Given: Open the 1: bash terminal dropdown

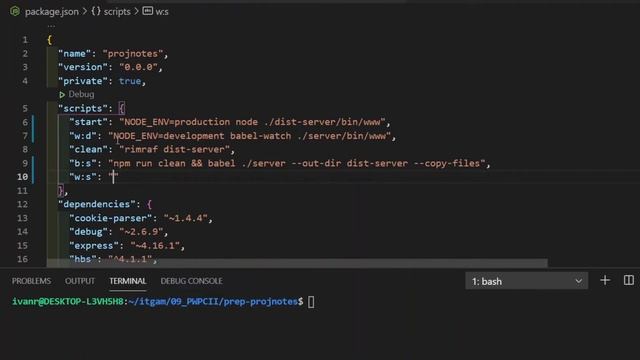Looking at the screenshot, I should (527, 281).
